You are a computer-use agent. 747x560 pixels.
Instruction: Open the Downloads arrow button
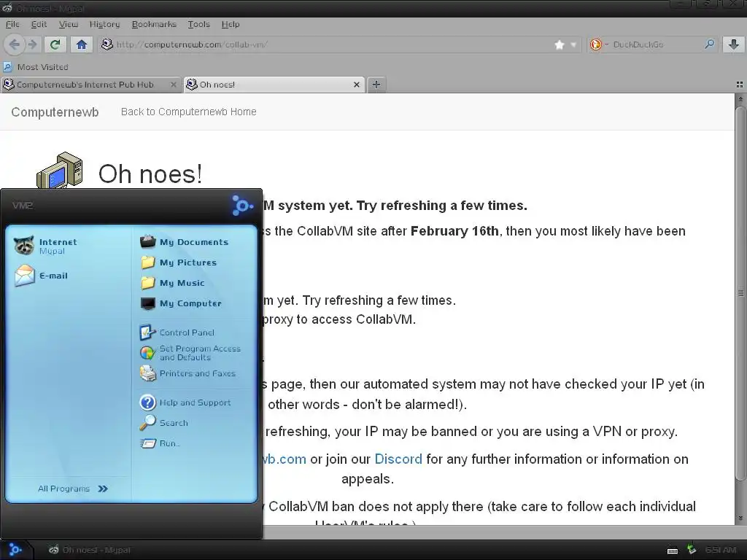pyautogui.click(x=734, y=44)
